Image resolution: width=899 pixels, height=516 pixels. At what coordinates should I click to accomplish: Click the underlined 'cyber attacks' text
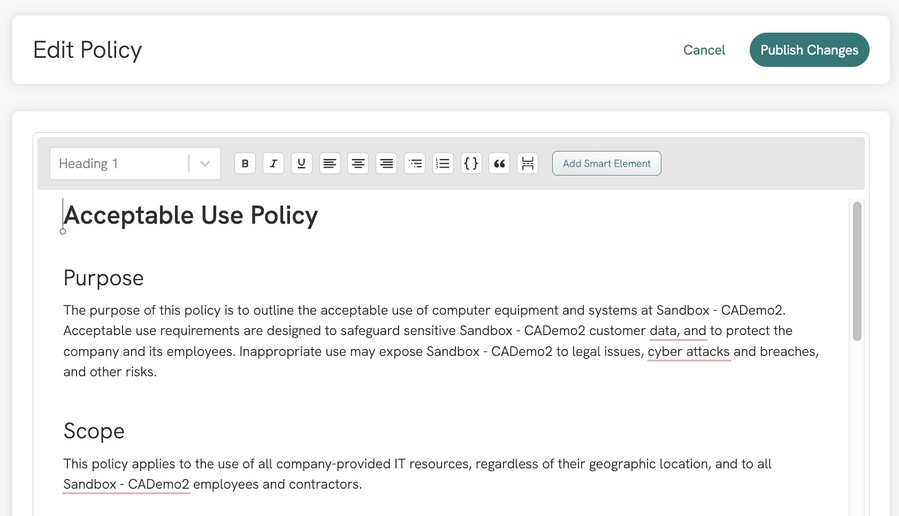tap(689, 351)
